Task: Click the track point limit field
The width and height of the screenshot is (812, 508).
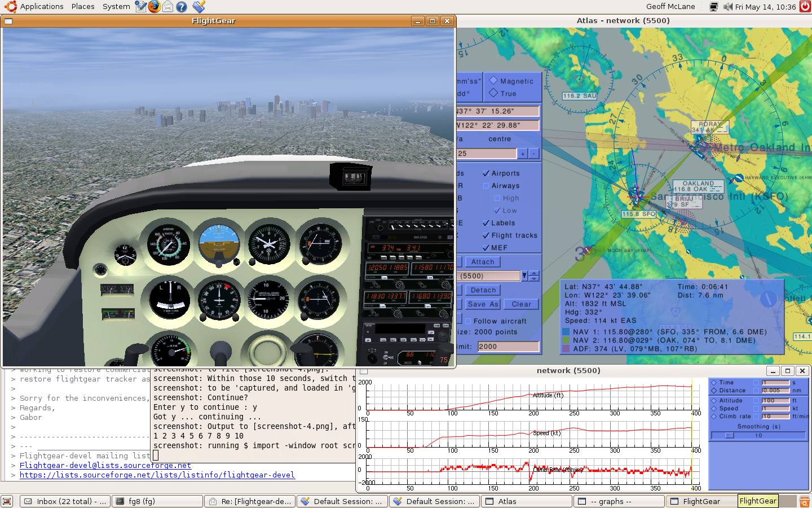Action: (508, 347)
